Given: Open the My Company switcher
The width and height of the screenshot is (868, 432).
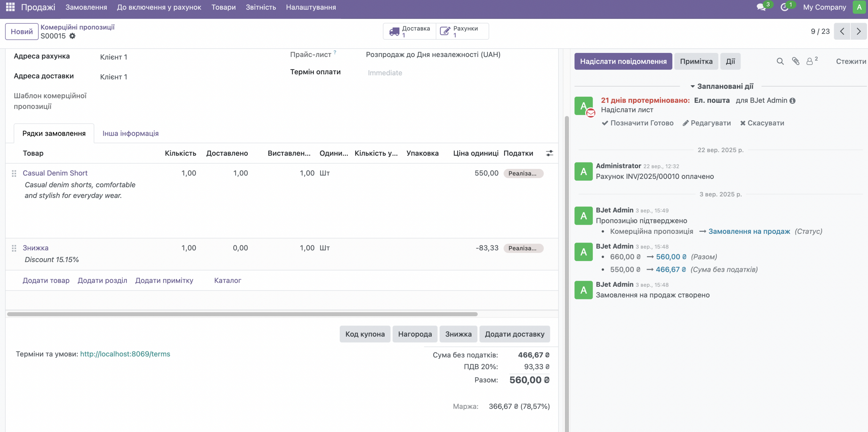Looking at the screenshot, I should tap(824, 7).
